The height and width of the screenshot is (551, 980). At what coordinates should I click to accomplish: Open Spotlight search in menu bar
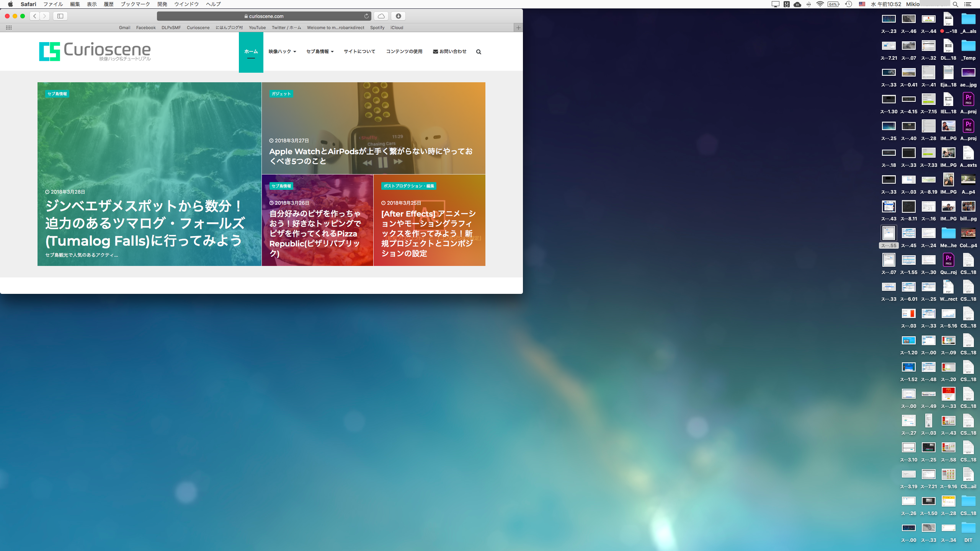tap(955, 4)
